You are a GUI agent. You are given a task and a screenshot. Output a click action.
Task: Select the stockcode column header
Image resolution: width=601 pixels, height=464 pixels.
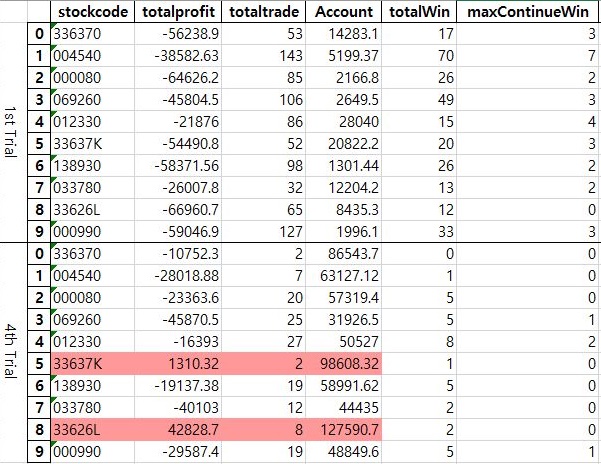92,11
